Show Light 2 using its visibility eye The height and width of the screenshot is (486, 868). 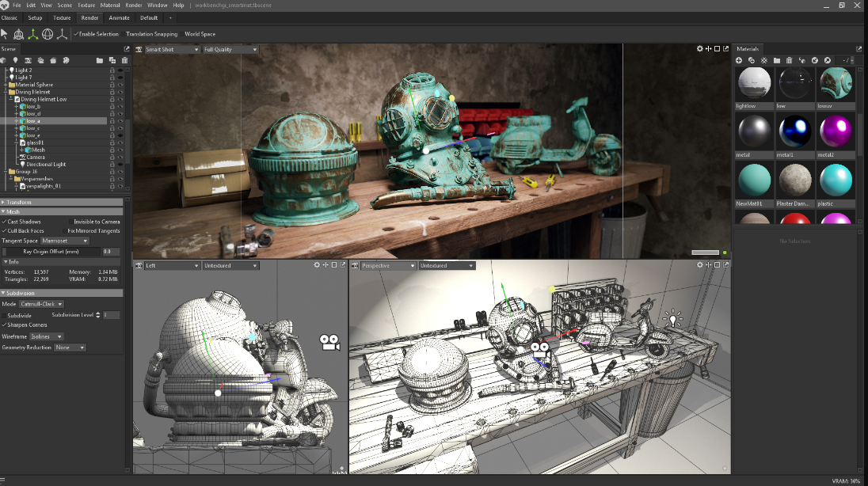(120, 70)
